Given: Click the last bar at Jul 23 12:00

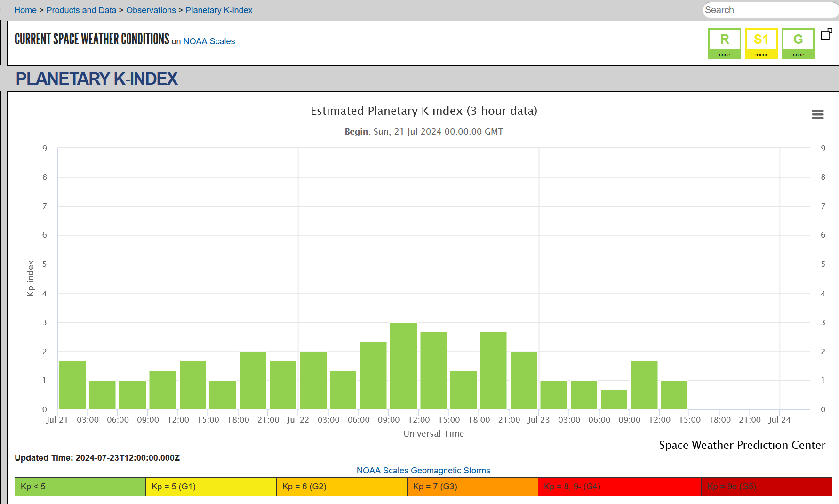Looking at the screenshot, I should [x=674, y=395].
